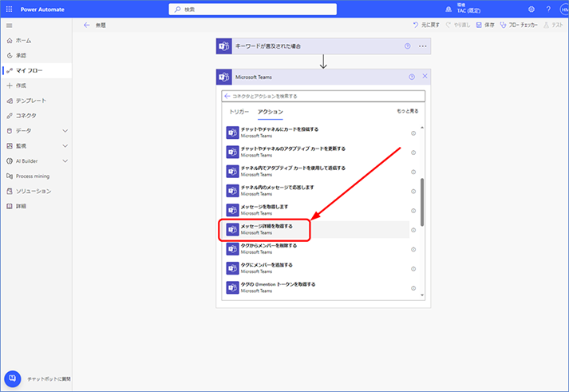Click info icon for メッセージで応答します row
569x392 pixels.
point(413,192)
